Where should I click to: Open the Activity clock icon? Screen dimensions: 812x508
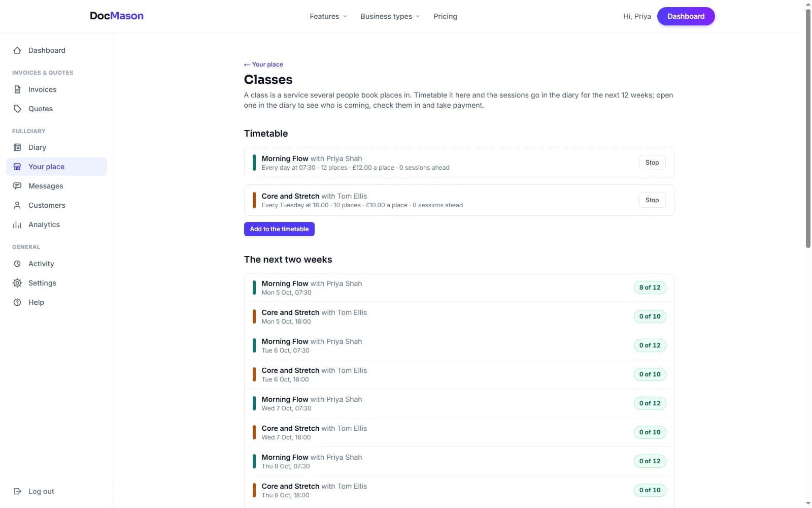click(17, 264)
